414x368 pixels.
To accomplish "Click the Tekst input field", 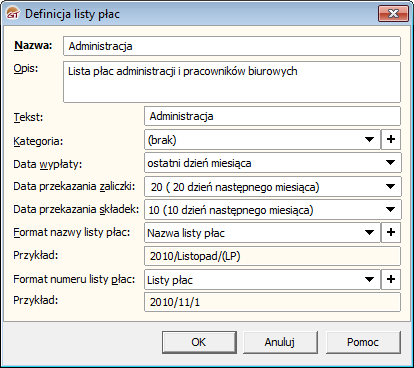I will [272, 116].
